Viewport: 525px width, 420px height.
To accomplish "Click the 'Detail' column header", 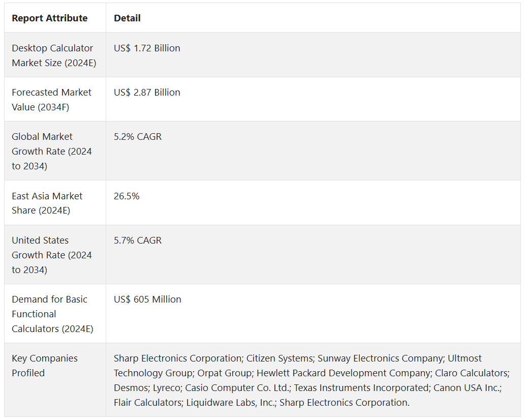I will [127, 18].
